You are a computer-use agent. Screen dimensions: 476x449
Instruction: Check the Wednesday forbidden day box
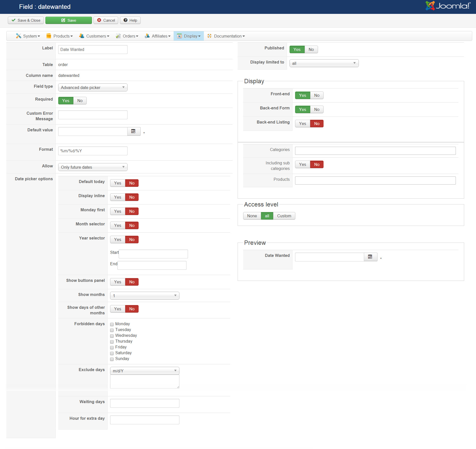(112, 336)
